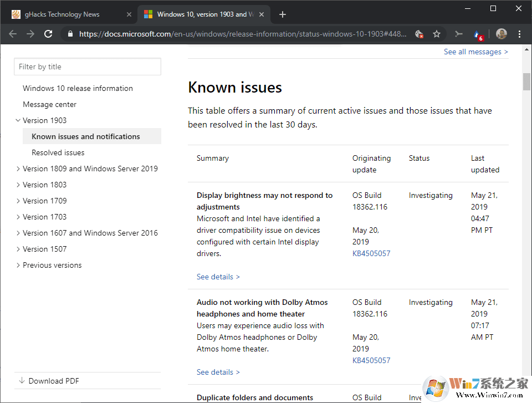Click the back navigation arrow
The width and height of the screenshot is (532, 403).
point(12,34)
